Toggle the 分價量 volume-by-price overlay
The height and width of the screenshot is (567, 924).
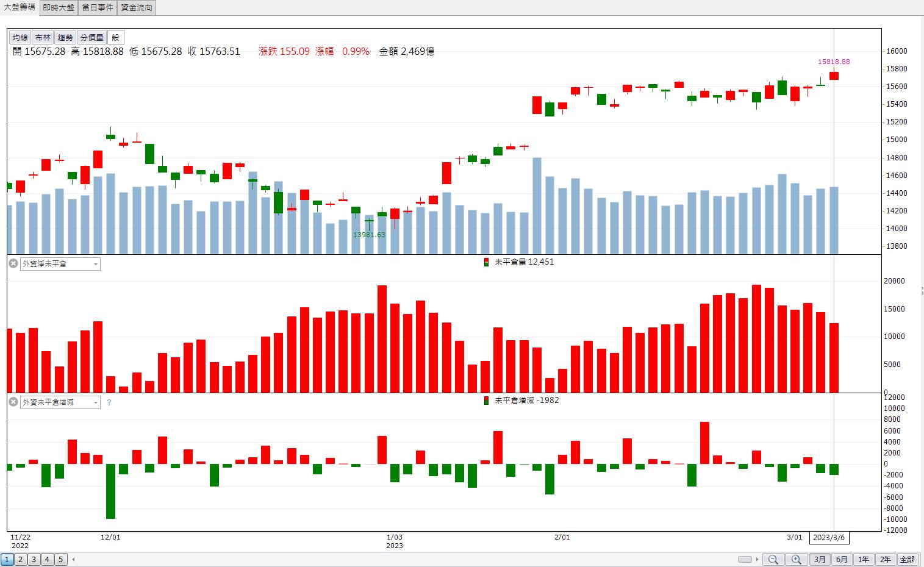coord(92,38)
